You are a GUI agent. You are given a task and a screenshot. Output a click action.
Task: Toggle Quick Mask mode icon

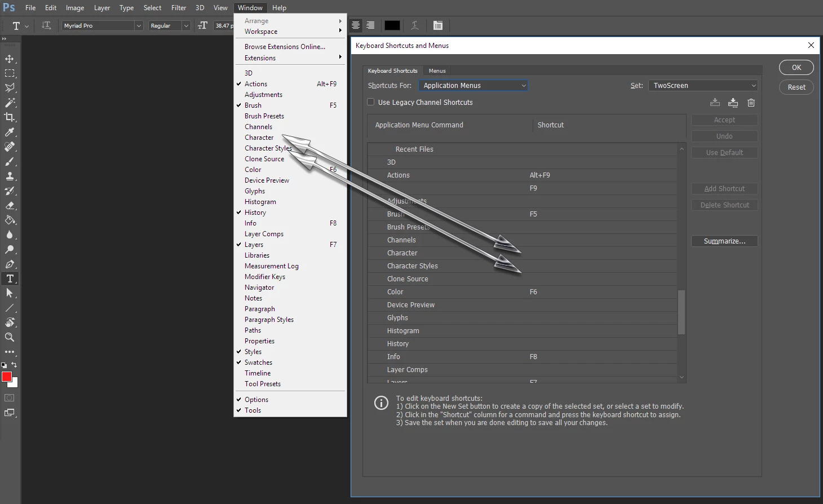[10, 398]
